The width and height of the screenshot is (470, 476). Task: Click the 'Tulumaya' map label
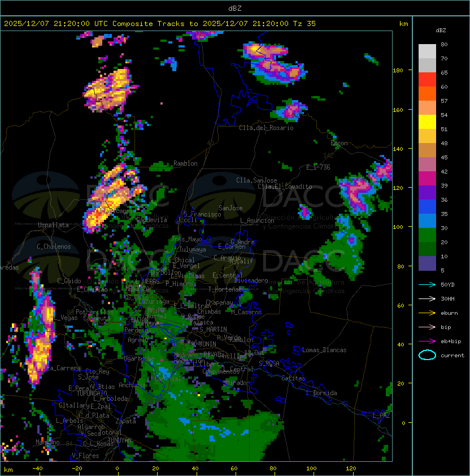tap(193, 249)
